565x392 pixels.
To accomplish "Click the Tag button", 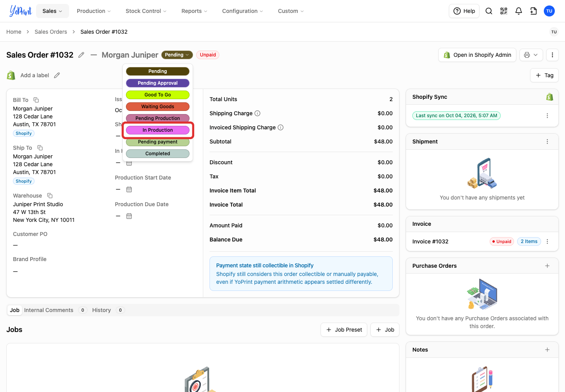I will coord(545,75).
